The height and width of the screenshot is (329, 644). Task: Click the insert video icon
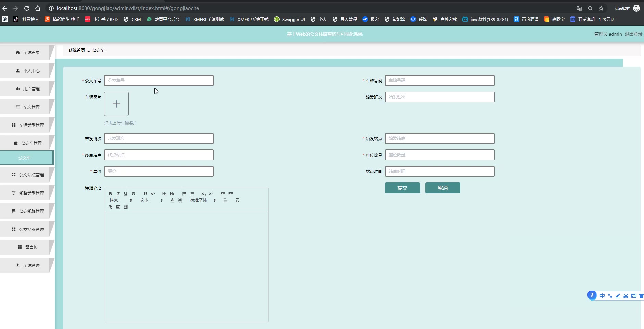(126, 207)
